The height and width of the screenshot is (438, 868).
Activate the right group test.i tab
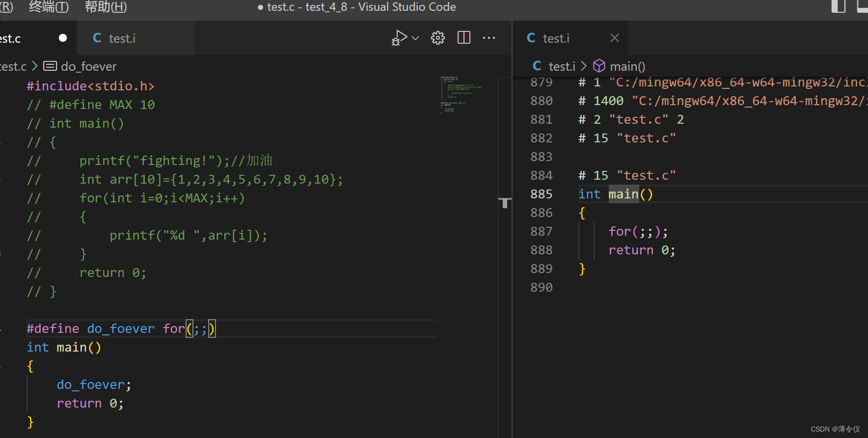click(570, 38)
